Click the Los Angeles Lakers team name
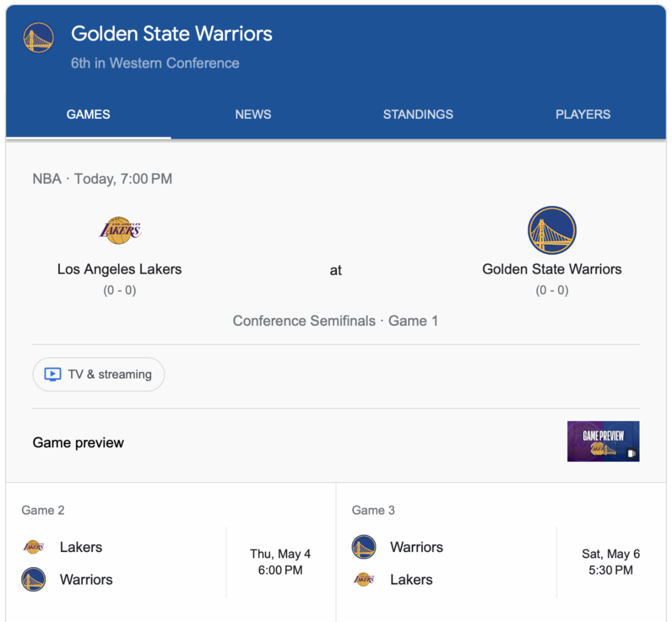Screen dimensions: 672x622 pyautogui.click(x=119, y=269)
